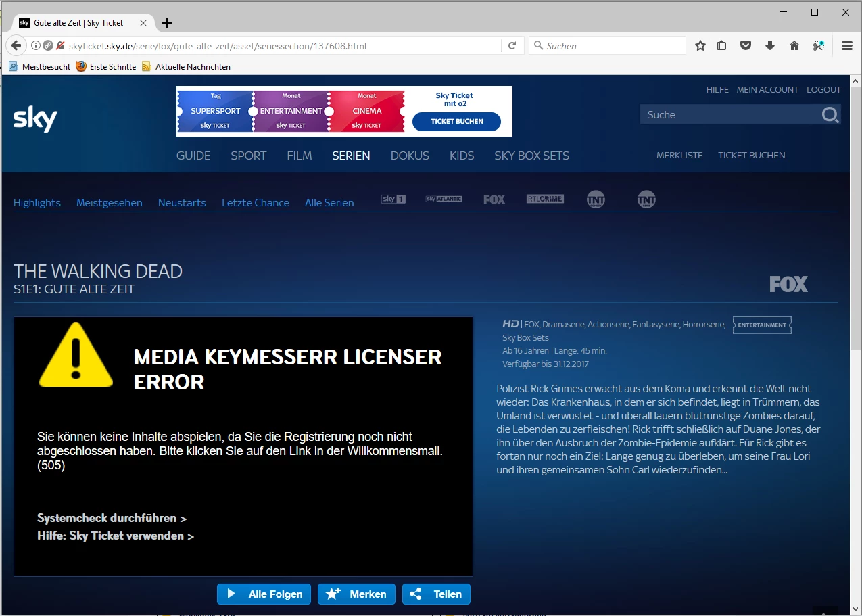
Task: Click the Entertainment ticket badge
Action: tap(762, 325)
